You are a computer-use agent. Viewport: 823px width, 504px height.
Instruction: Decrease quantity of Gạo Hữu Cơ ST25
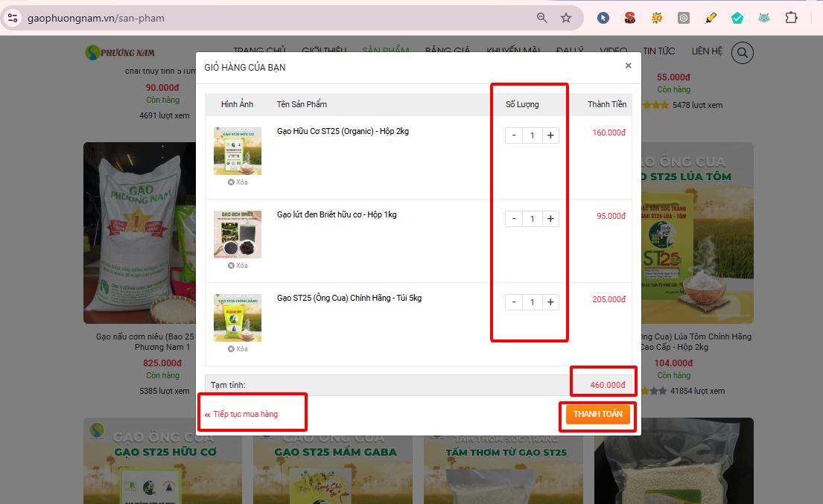click(514, 135)
